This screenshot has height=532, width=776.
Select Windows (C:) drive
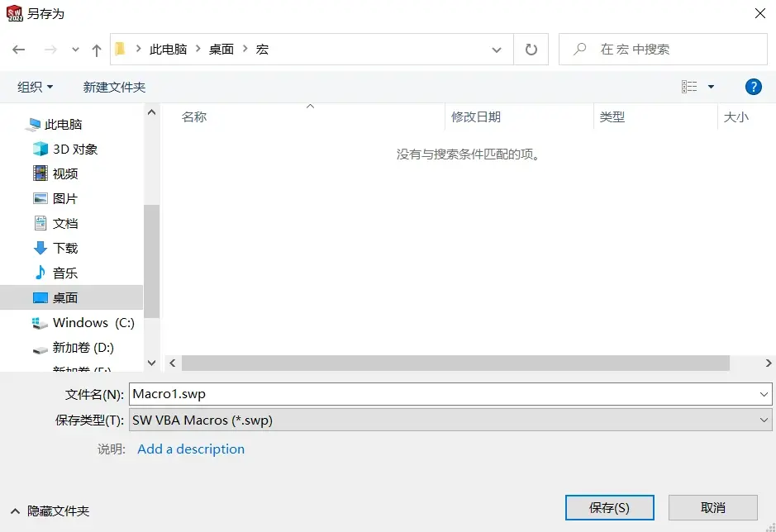(x=93, y=323)
